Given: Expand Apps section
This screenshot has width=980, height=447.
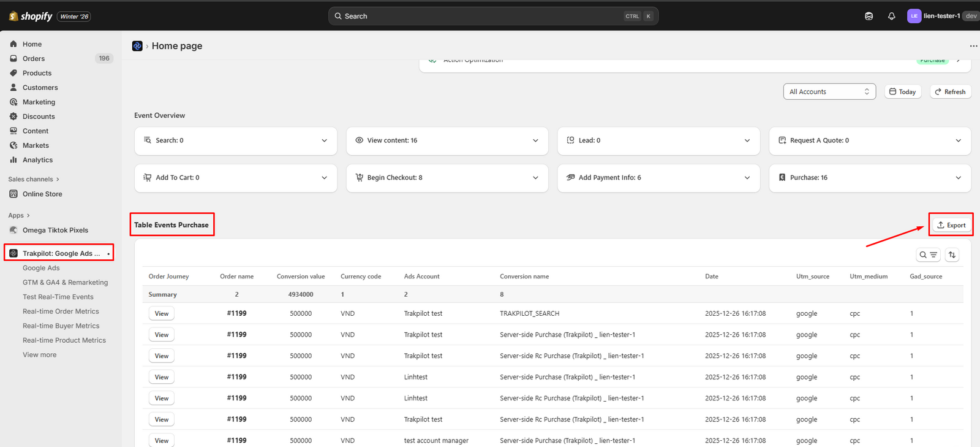Looking at the screenshot, I should [19, 215].
